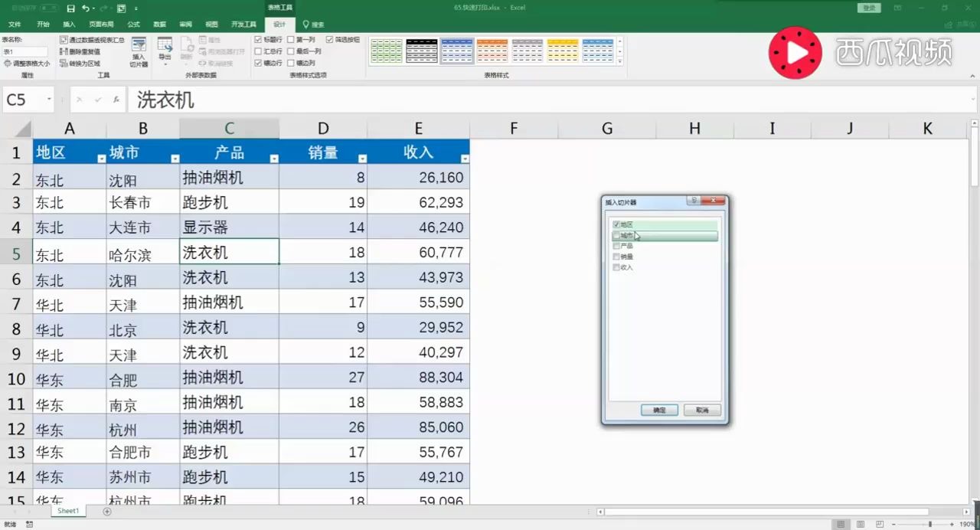Open the Customize Quick Access Toolbar dropdown
This screenshot has width=980, height=530.
[x=138, y=8]
